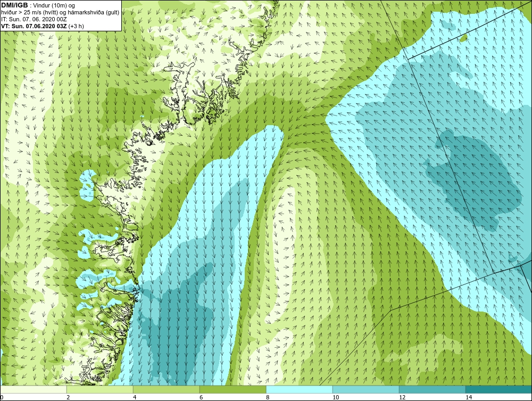Click the legend value label 2

68,397
